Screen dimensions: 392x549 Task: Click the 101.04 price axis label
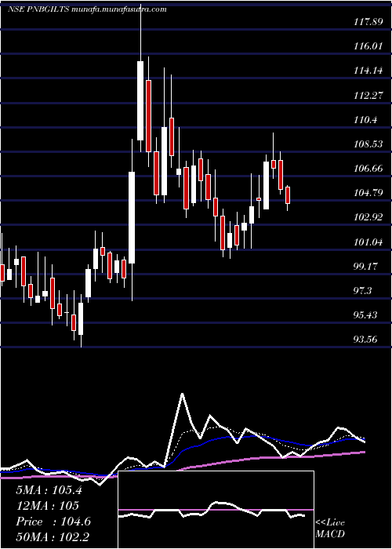tap(368, 242)
